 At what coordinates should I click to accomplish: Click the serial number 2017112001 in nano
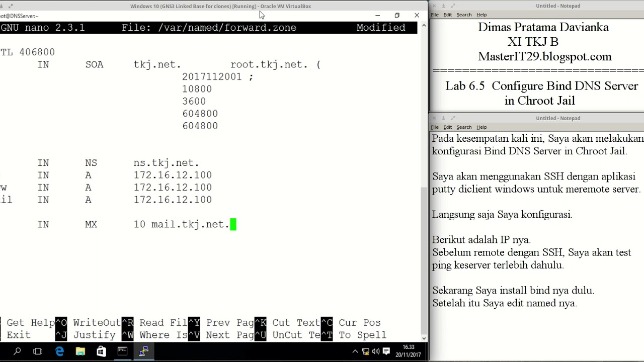tap(212, 77)
